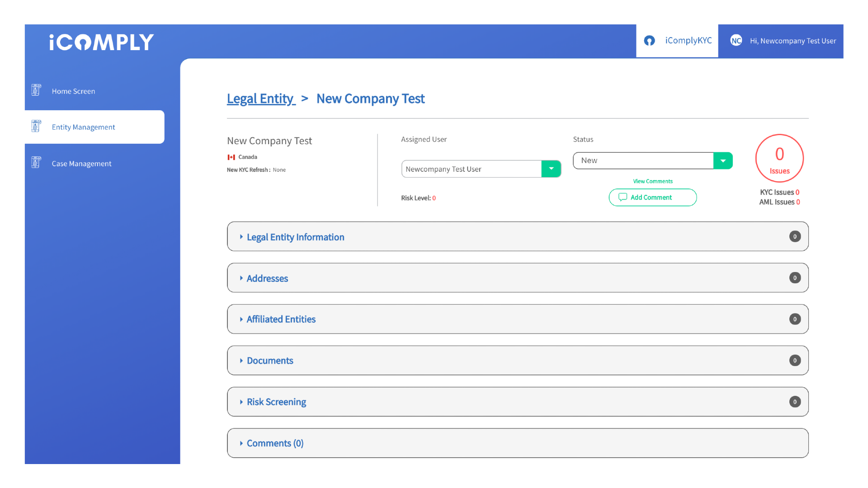Click the iComplyKYC product icon
Image resolution: width=868 pixels, height=488 pixels.
tap(650, 41)
